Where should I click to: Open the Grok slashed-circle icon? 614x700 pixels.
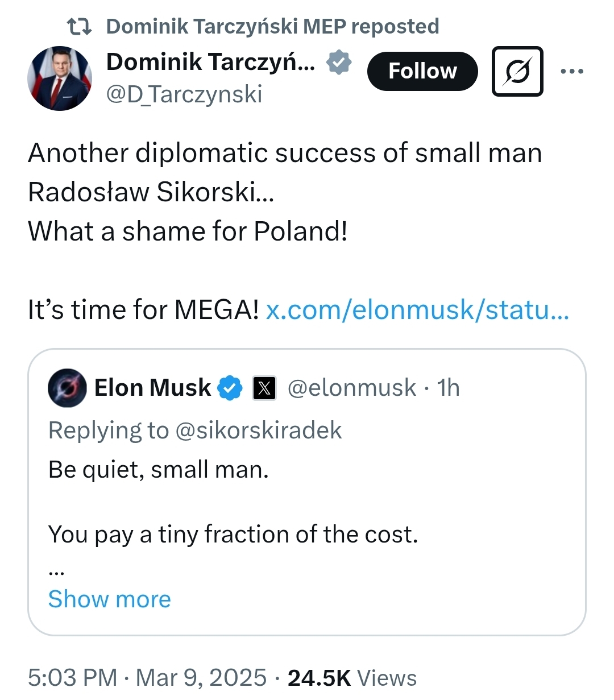click(517, 71)
